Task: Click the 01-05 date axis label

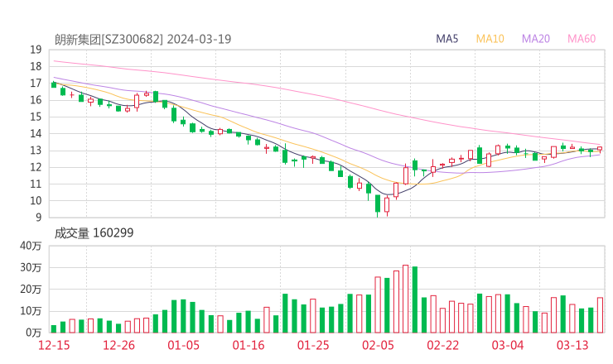Action: [183, 345]
